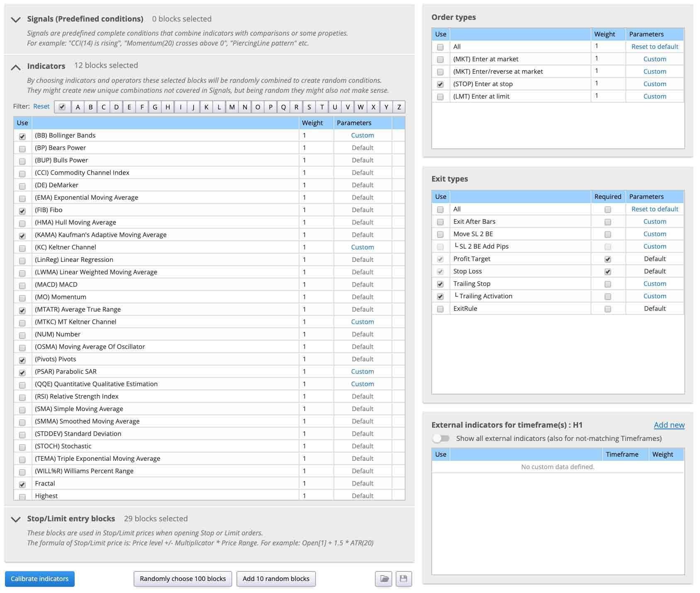Enable the Bears Power indicator checkbox
This screenshot has height=593, width=700.
coord(22,149)
